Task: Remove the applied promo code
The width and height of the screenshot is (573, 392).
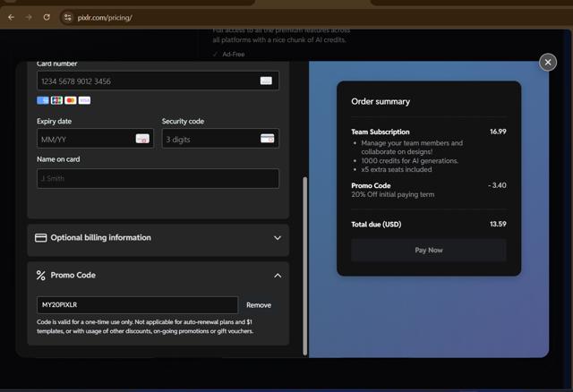Action: pyautogui.click(x=259, y=305)
